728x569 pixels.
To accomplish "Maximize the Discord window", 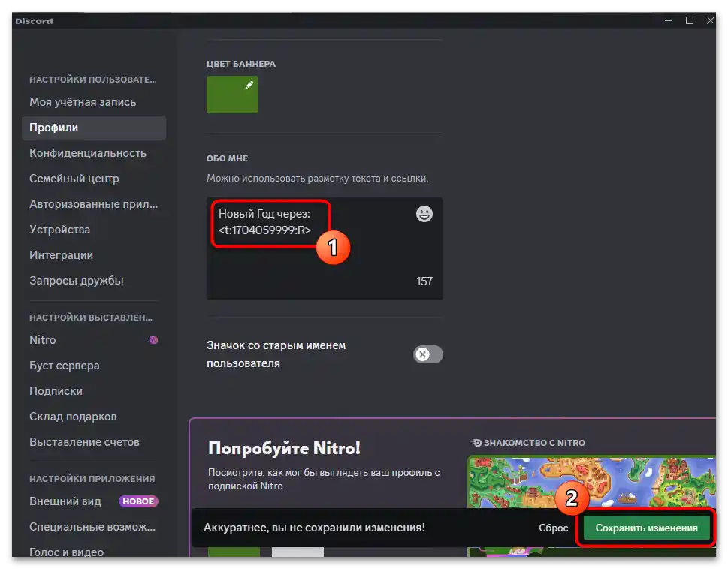I will pos(690,20).
